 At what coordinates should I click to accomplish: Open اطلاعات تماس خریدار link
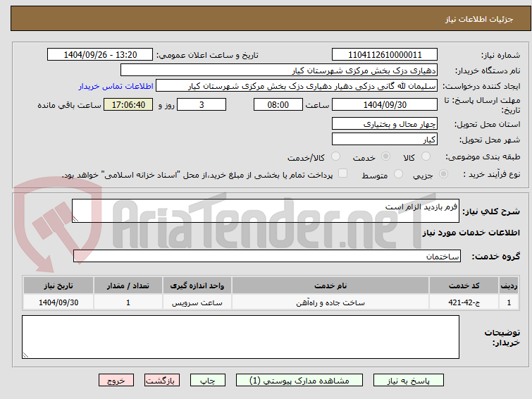(x=116, y=86)
